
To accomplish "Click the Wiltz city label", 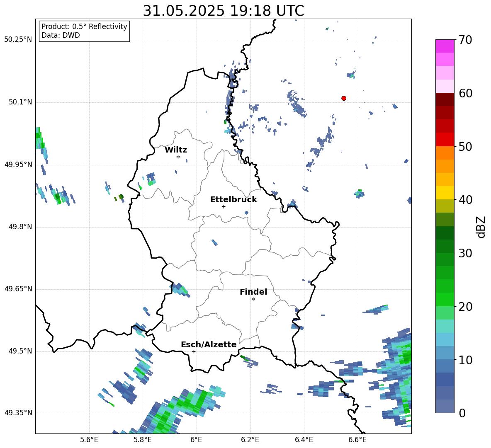I will (x=176, y=150).
